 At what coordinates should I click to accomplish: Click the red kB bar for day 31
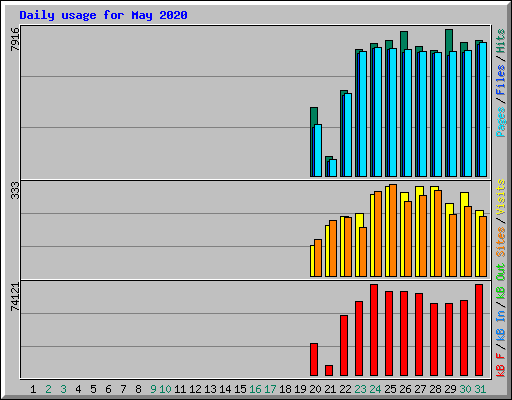[x=479, y=330]
